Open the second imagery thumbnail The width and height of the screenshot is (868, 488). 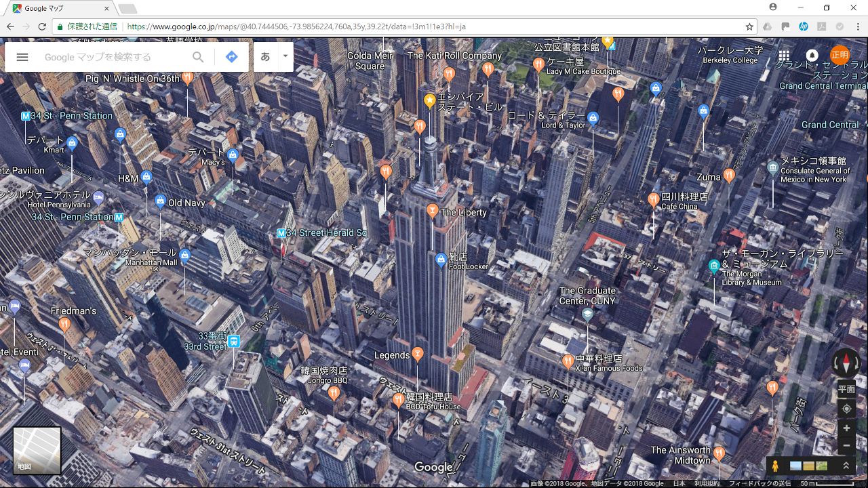tap(808, 466)
